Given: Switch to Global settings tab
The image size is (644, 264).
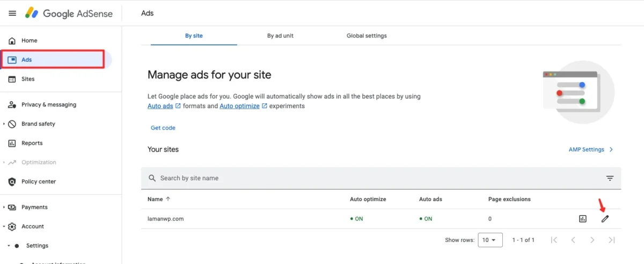Looking at the screenshot, I should [367, 36].
